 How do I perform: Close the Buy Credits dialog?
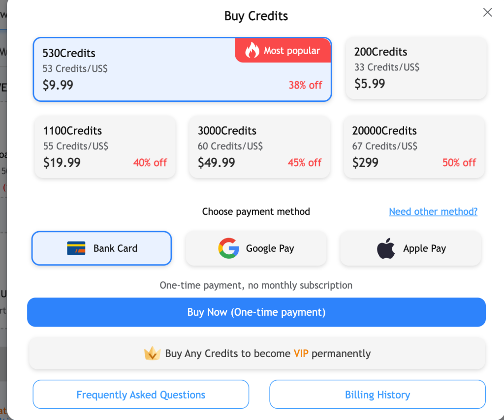[x=487, y=13]
